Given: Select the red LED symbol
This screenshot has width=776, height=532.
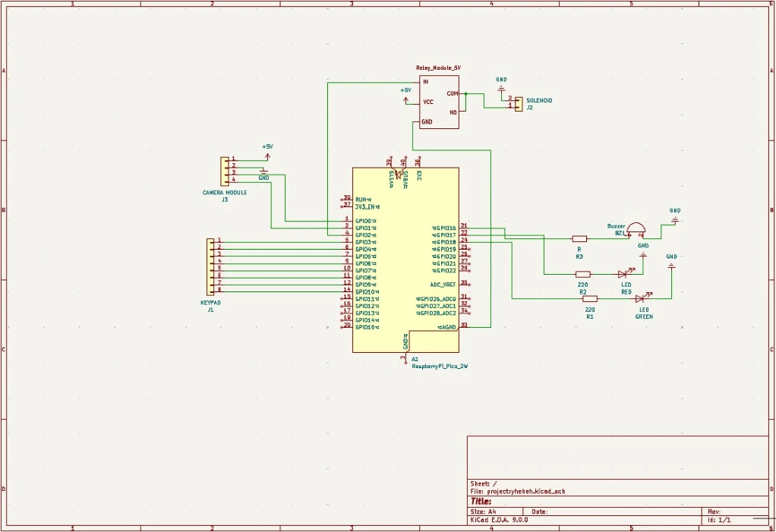Looking at the screenshot, I should coord(626,273).
